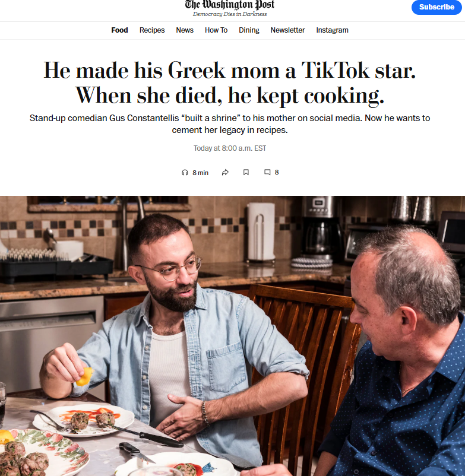Navigate to Dining

pyautogui.click(x=249, y=30)
